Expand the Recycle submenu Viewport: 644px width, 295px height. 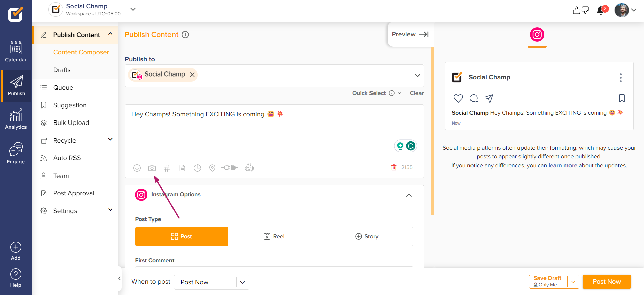(110, 139)
